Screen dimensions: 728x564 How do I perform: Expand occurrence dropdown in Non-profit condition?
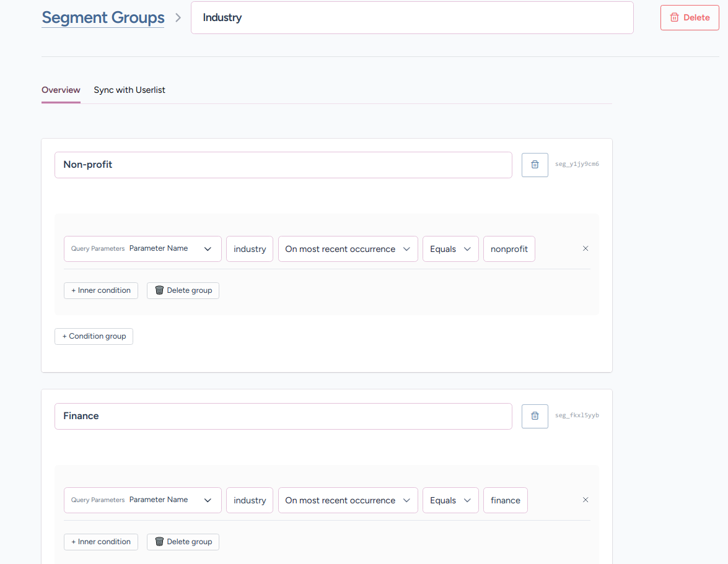pos(348,249)
